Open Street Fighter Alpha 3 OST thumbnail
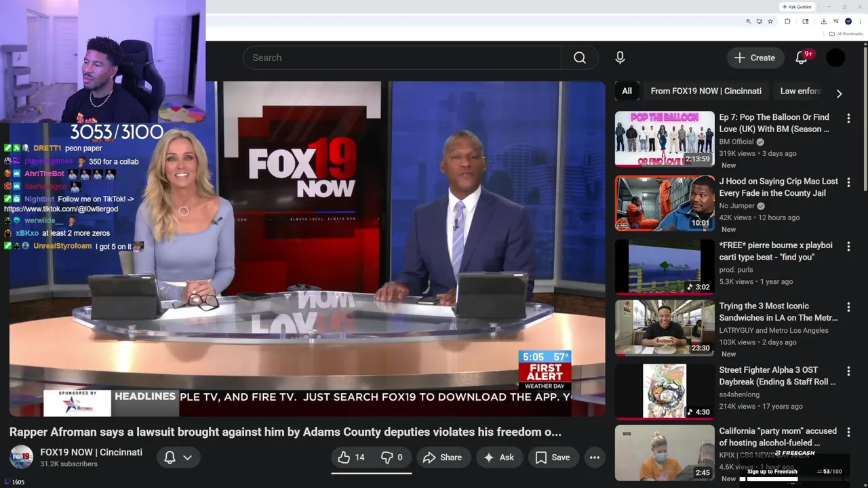 click(665, 392)
